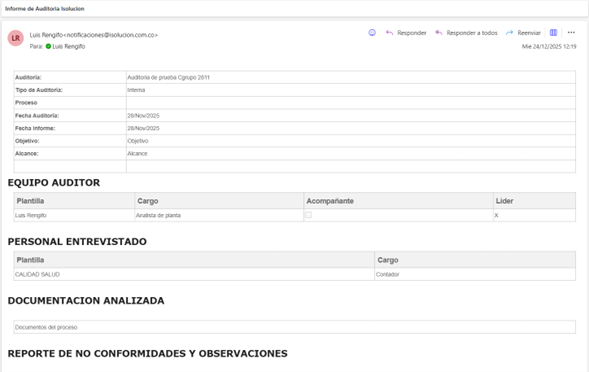Click the Responder a todos label

[472, 33]
